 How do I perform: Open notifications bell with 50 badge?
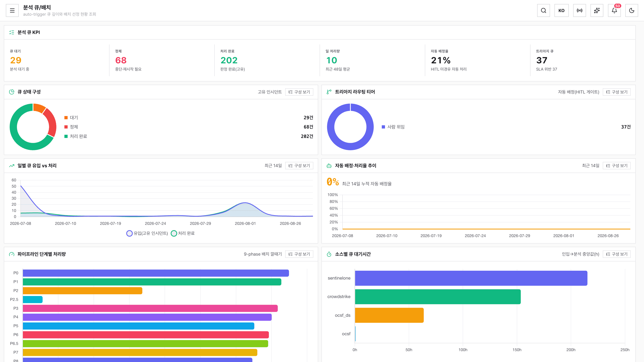tap(614, 10)
